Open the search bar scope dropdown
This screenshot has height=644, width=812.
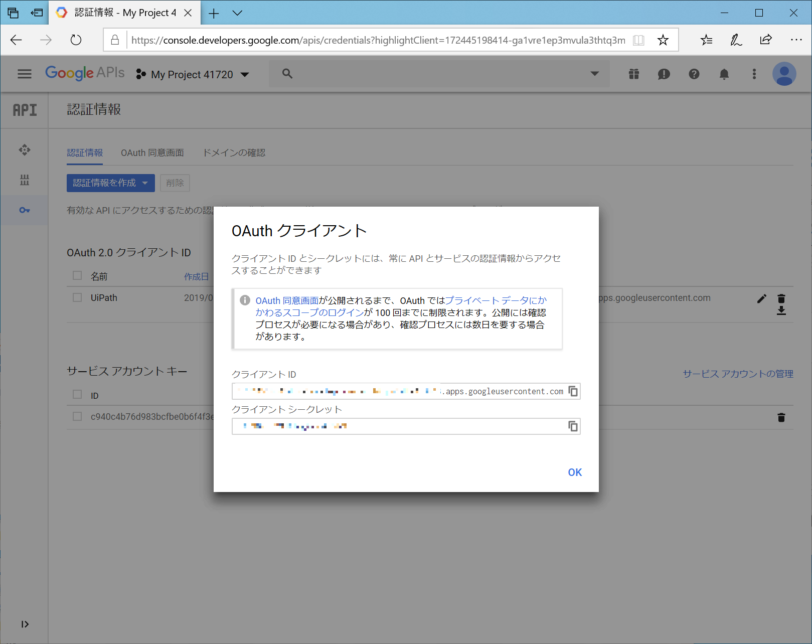click(x=594, y=74)
